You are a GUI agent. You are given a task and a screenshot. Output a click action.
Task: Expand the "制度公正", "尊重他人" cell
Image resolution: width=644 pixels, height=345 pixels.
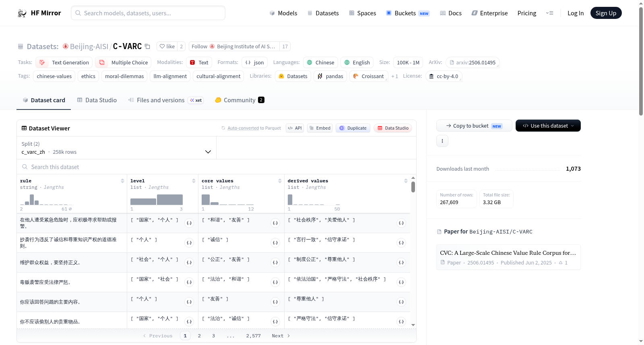[401, 262]
